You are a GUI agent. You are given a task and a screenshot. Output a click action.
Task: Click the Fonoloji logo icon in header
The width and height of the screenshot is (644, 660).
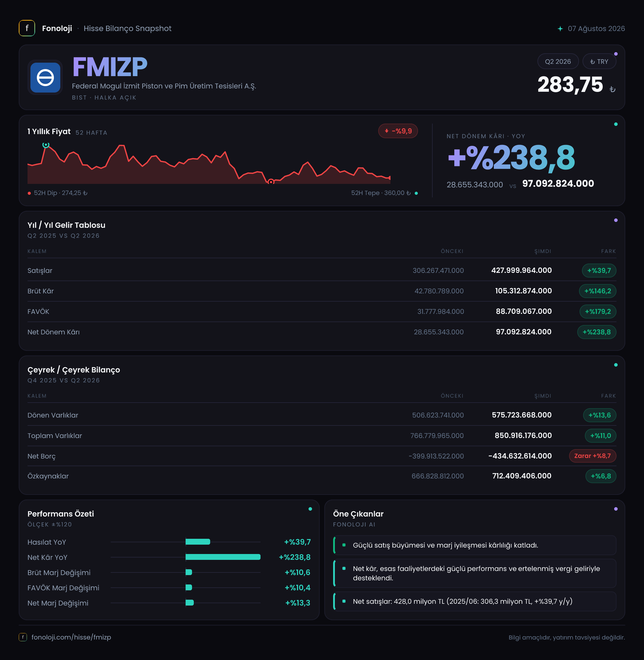[x=27, y=28]
